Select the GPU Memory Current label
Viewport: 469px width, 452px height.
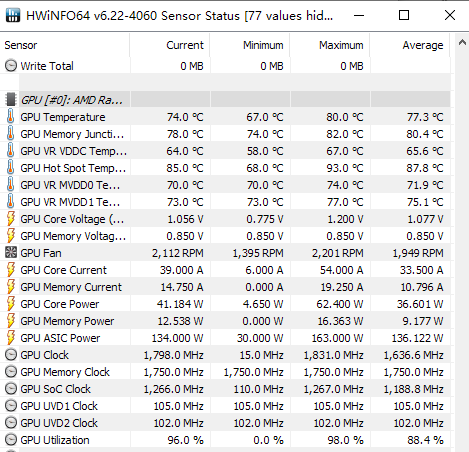pyautogui.click(x=71, y=287)
